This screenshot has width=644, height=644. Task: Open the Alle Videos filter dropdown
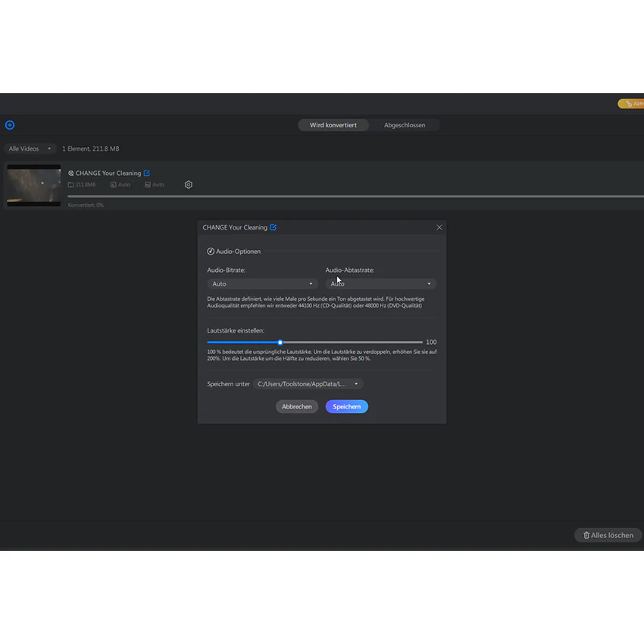click(30, 148)
